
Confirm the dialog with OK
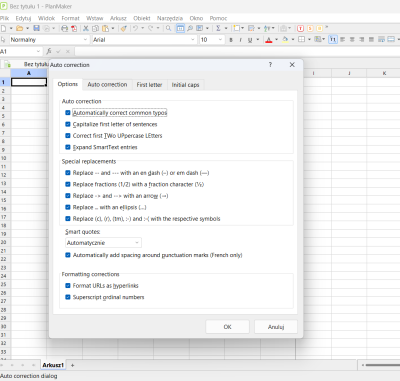227,327
